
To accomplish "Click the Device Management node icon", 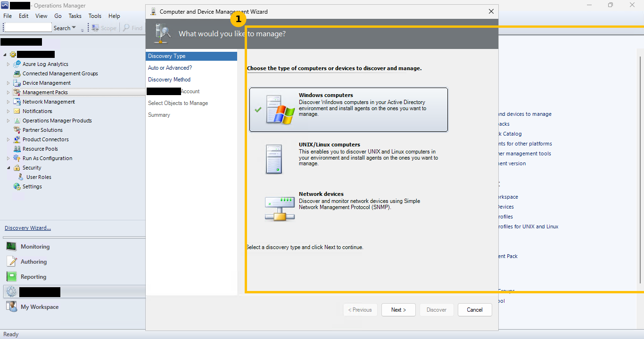I will point(17,83).
